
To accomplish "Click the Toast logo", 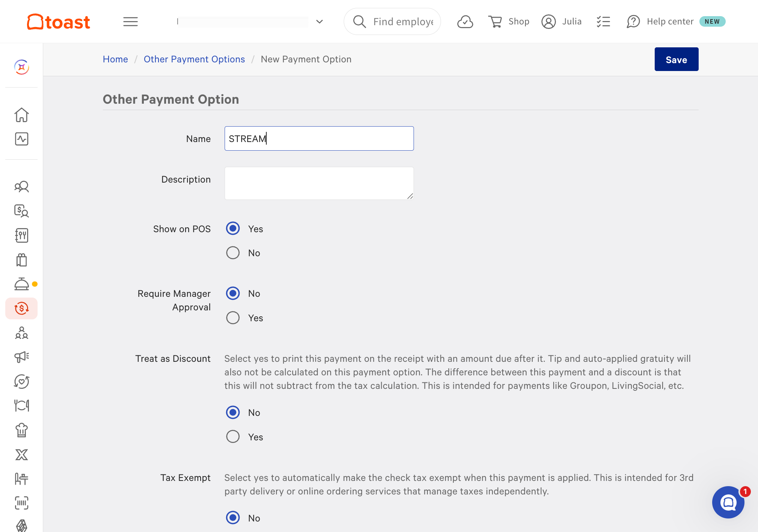I will pos(59,22).
